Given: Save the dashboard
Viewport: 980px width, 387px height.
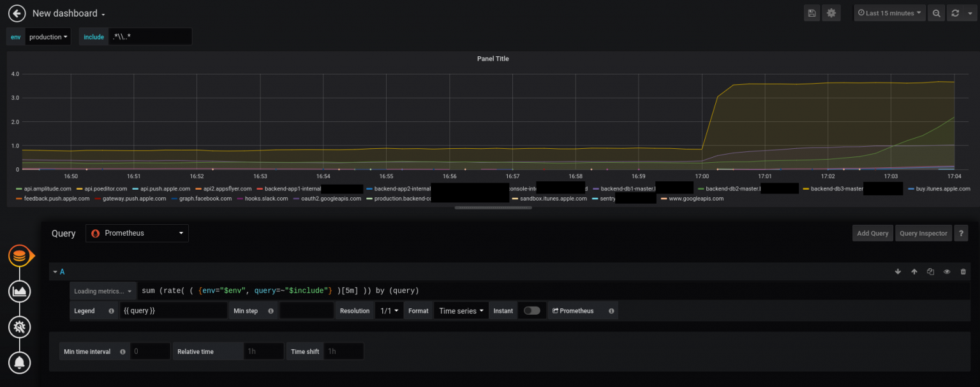Looking at the screenshot, I should 812,13.
